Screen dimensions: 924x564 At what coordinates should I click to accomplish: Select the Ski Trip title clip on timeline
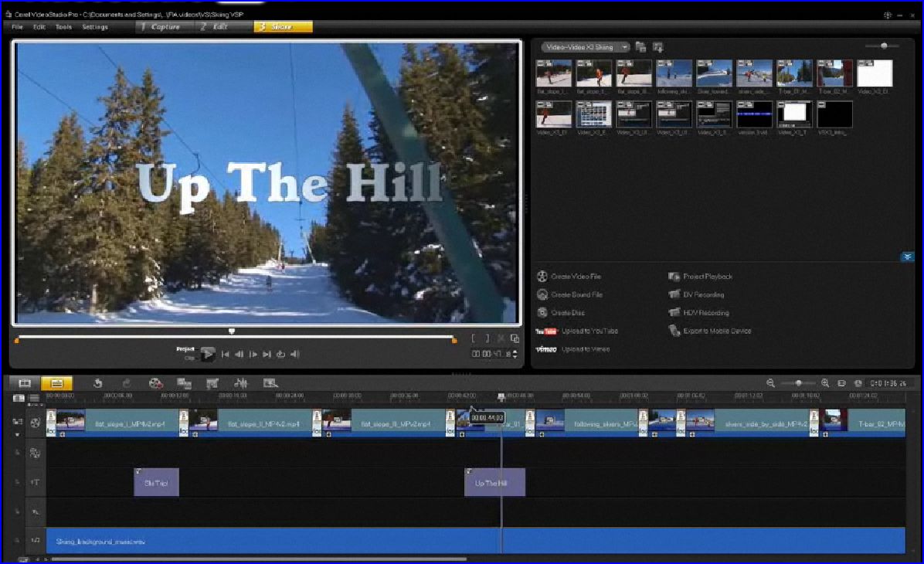coord(156,483)
